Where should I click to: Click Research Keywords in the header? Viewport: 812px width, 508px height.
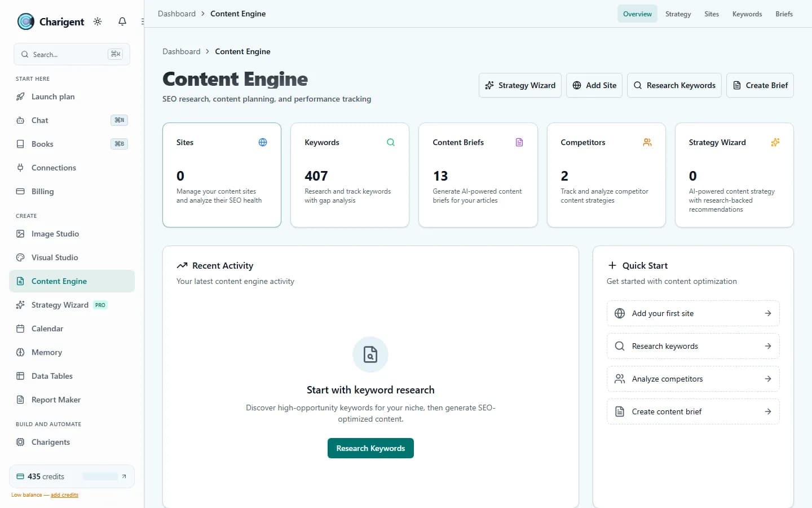(x=674, y=85)
